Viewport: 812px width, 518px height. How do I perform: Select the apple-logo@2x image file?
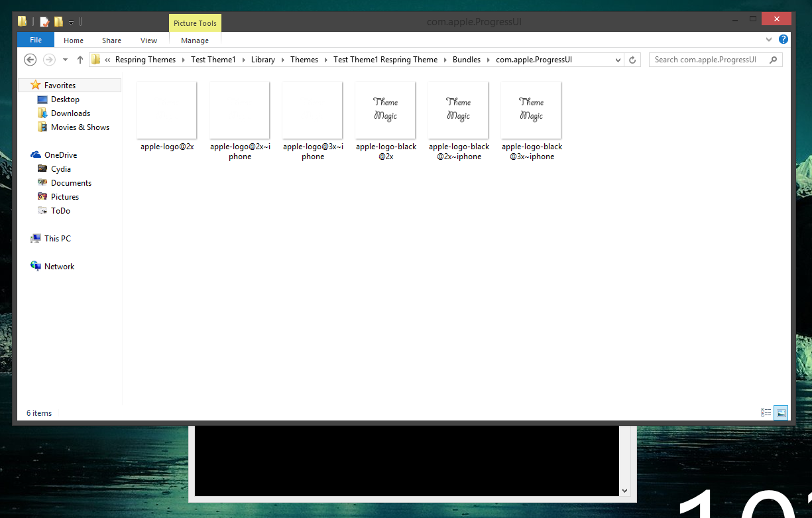[166, 117]
